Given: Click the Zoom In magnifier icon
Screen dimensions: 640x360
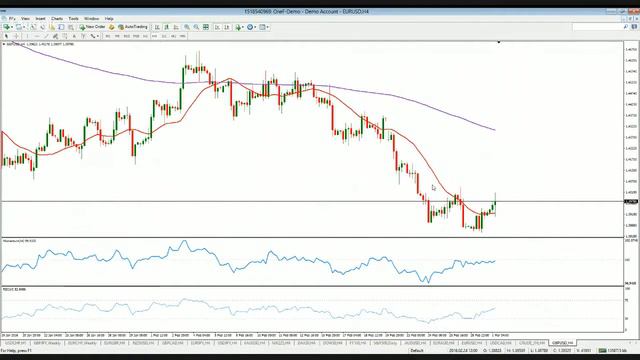Looking at the screenshot, I should pos(187,27).
